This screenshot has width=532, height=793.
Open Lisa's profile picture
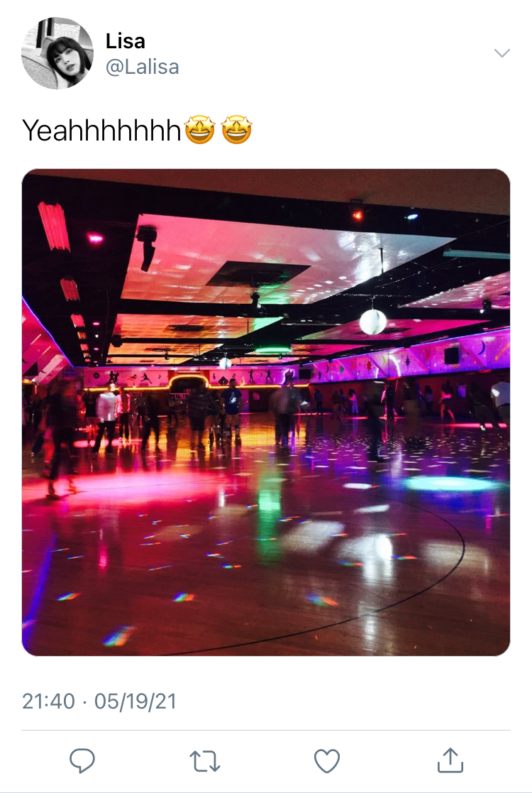(57, 53)
